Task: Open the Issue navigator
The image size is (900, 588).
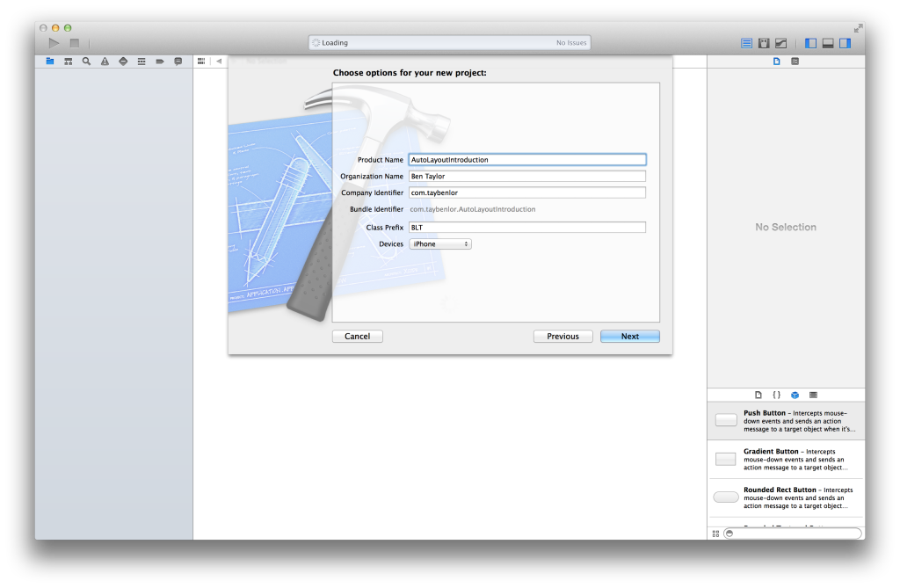Action: coord(105,61)
